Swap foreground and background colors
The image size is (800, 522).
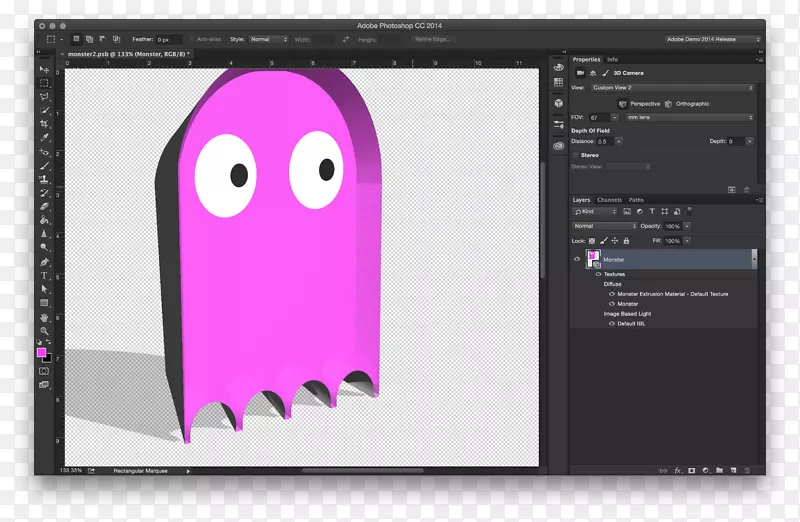click(48, 342)
